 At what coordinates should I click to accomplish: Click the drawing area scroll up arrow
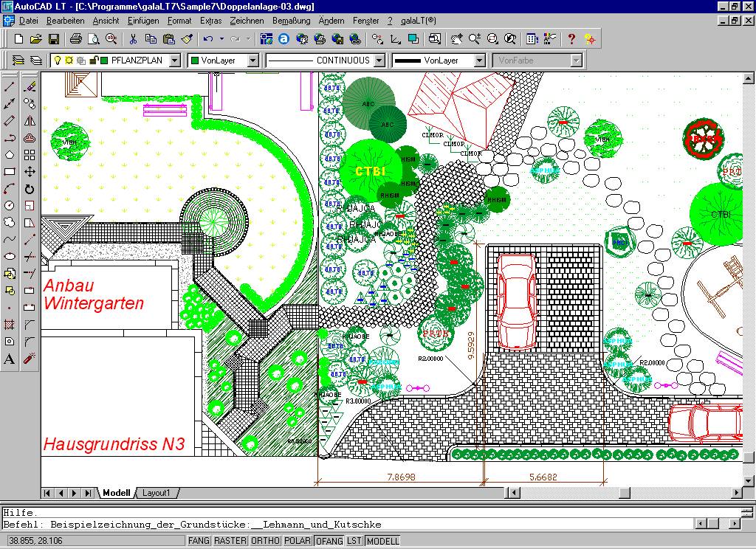(x=748, y=78)
